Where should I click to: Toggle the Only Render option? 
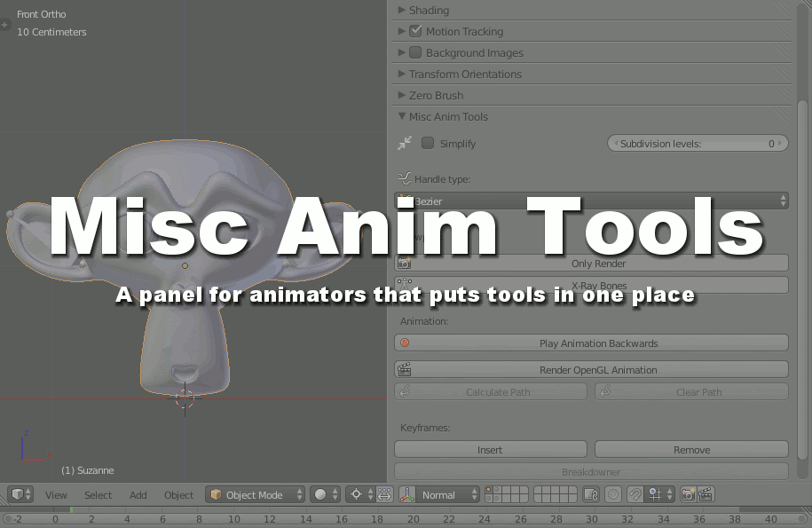(x=591, y=263)
